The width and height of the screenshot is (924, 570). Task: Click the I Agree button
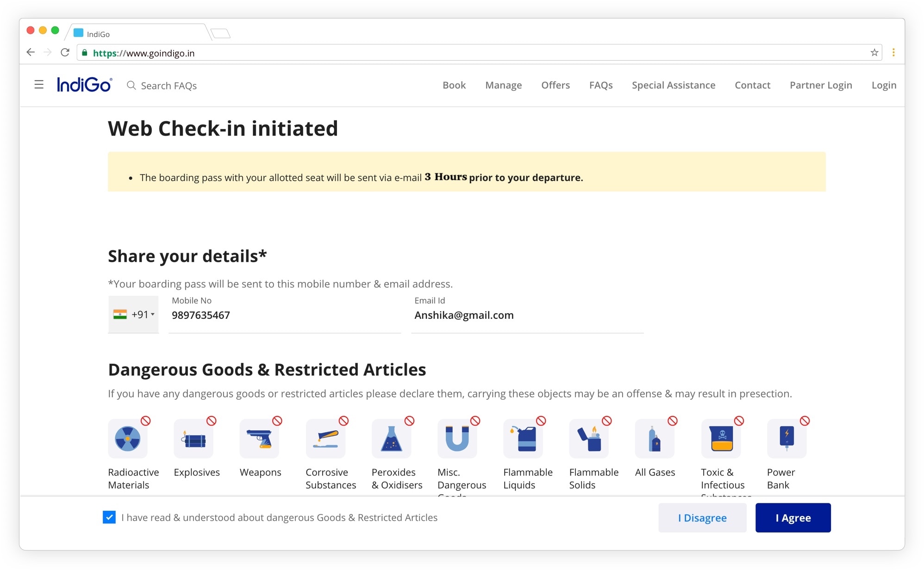click(x=793, y=518)
